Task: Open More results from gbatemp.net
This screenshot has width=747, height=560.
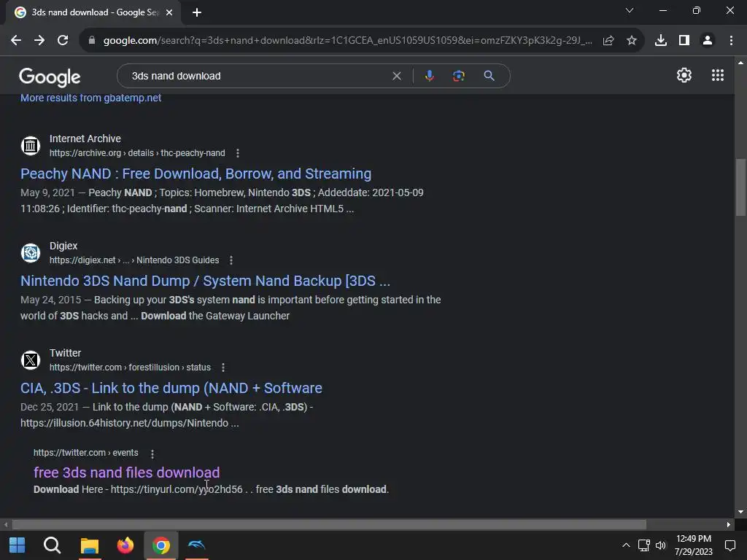Action: pos(90,98)
